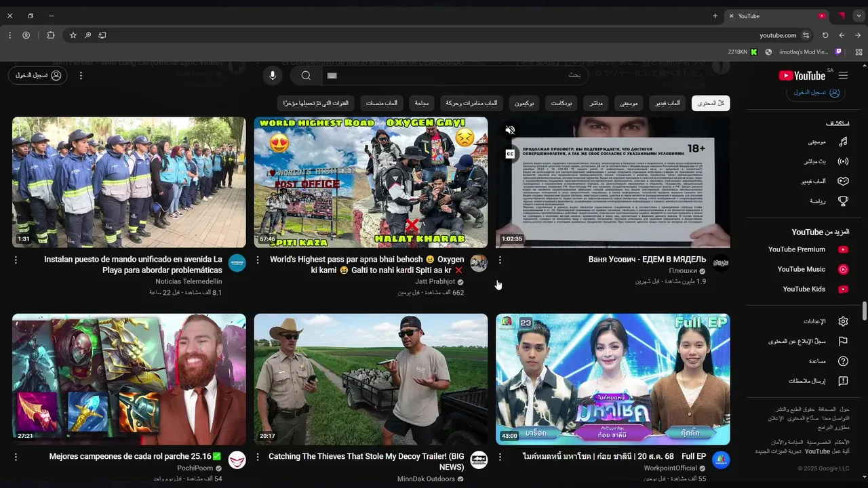Open a new browser tab with plus
The width and height of the screenshot is (868, 488).
(x=715, y=16)
